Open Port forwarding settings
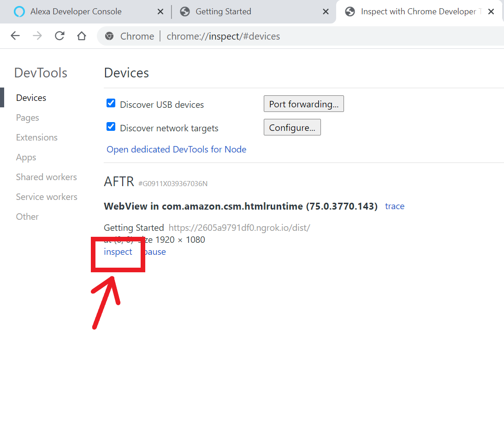The image size is (504, 422). pyautogui.click(x=303, y=104)
